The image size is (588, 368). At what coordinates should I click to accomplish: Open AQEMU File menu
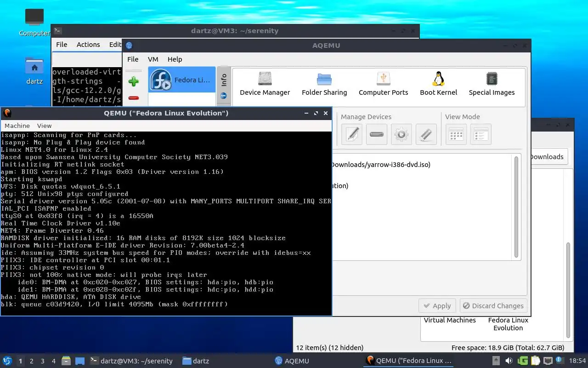pos(133,59)
